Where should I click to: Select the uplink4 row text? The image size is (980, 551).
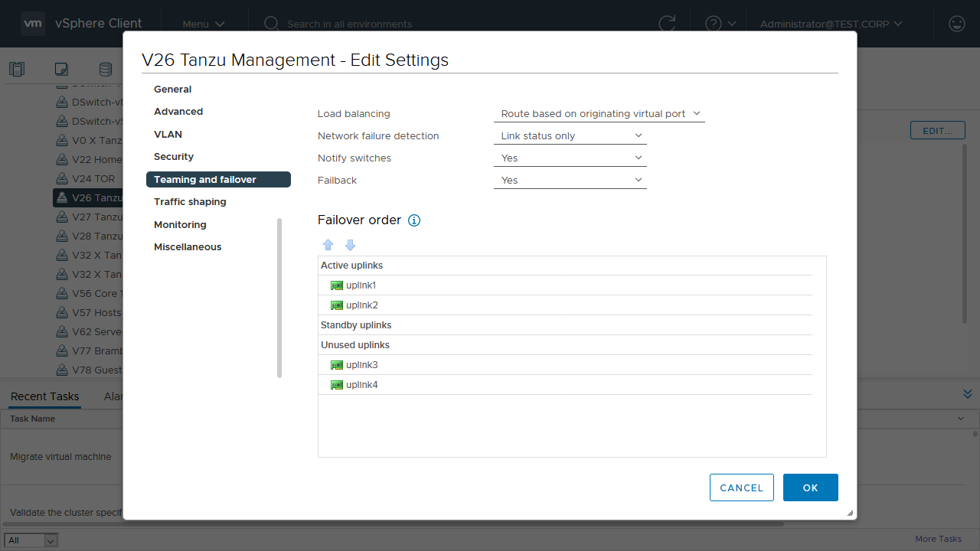pyautogui.click(x=362, y=385)
